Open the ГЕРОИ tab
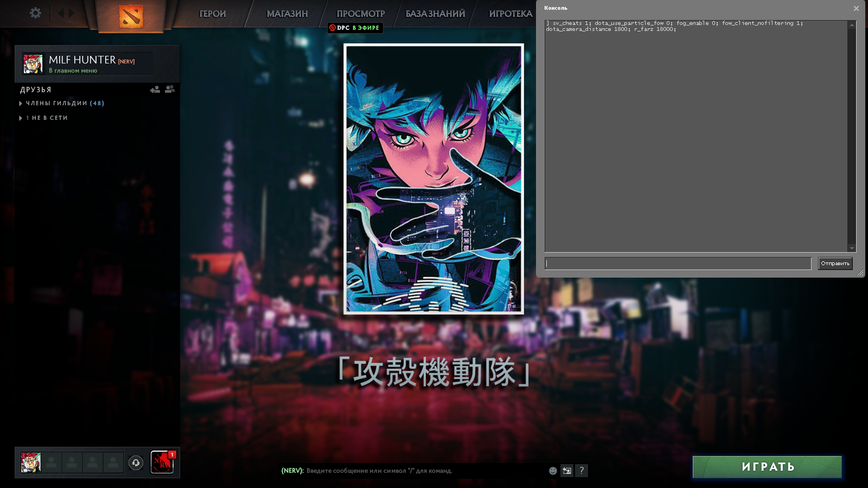Image resolution: width=868 pixels, height=488 pixels. (x=213, y=14)
